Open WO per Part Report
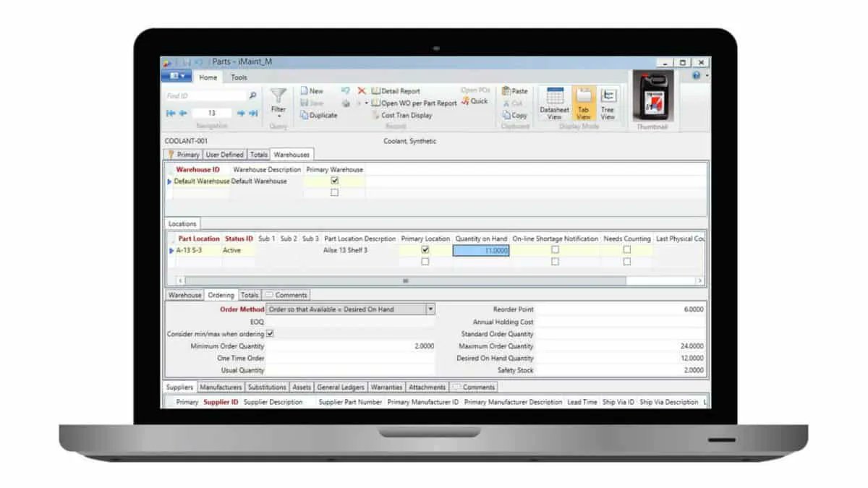Image resolution: width=868 pixels, height=488 pixels. tap(414, 103)
